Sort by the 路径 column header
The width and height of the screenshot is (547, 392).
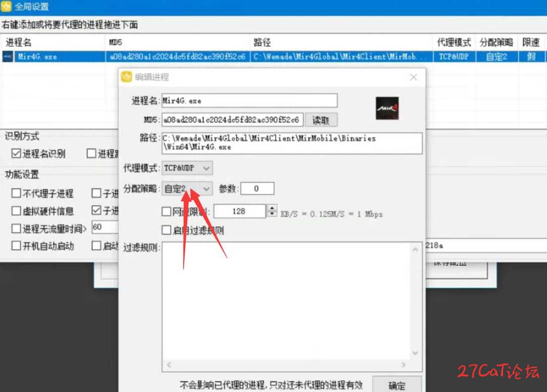pyautogui.click(x=342, y=42)
